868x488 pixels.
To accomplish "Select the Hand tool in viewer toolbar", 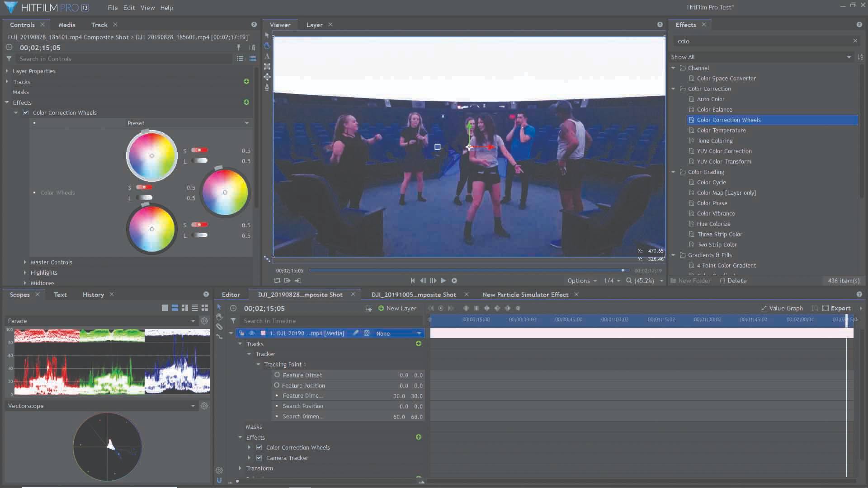I will (267, 46).
